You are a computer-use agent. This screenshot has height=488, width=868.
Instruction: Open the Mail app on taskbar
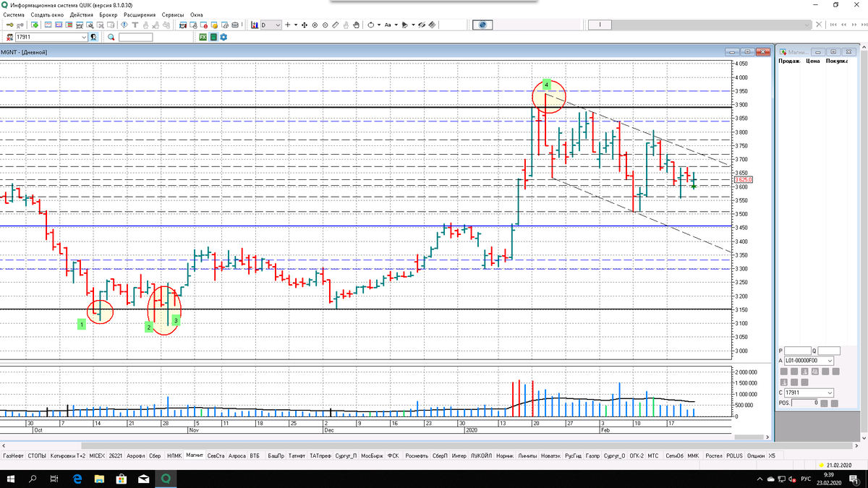pos(143,479)
